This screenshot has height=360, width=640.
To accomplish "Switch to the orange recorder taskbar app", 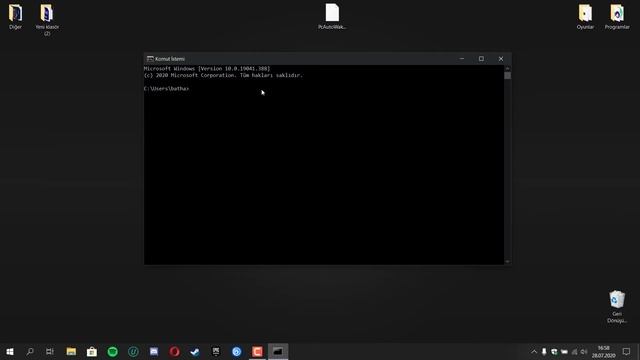I will point(257,351).
